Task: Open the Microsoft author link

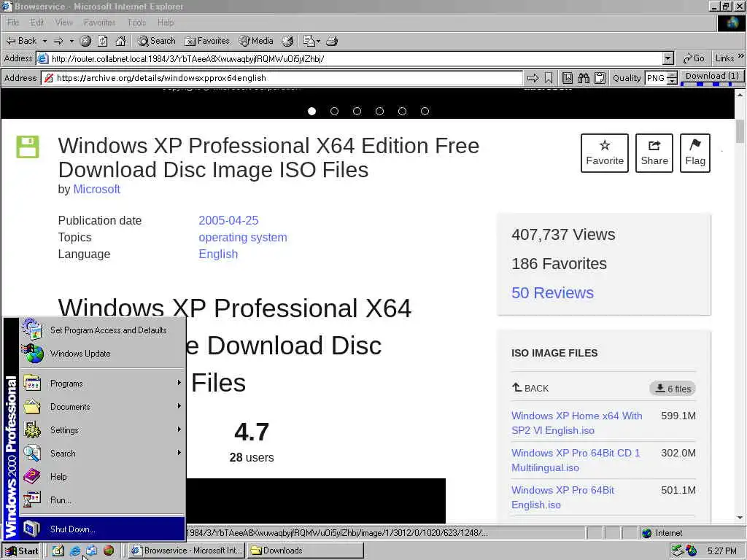Action: point(97,189)
